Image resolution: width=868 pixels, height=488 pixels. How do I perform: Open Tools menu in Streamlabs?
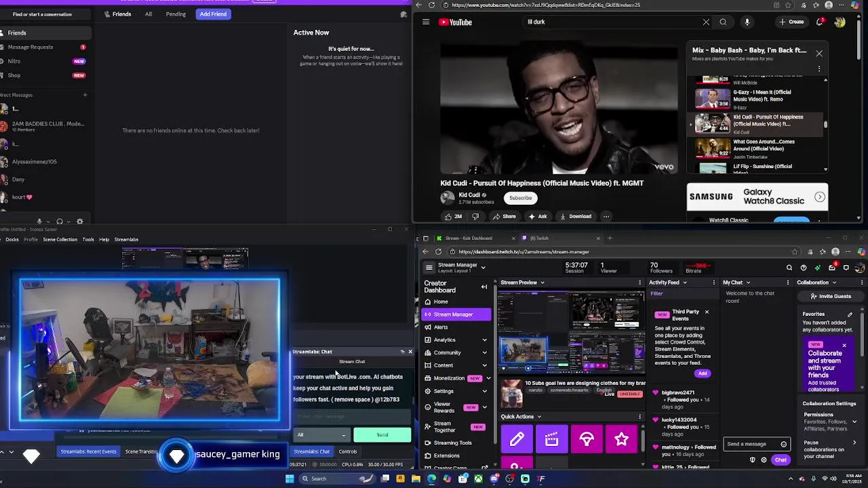[x=88, y=239]
